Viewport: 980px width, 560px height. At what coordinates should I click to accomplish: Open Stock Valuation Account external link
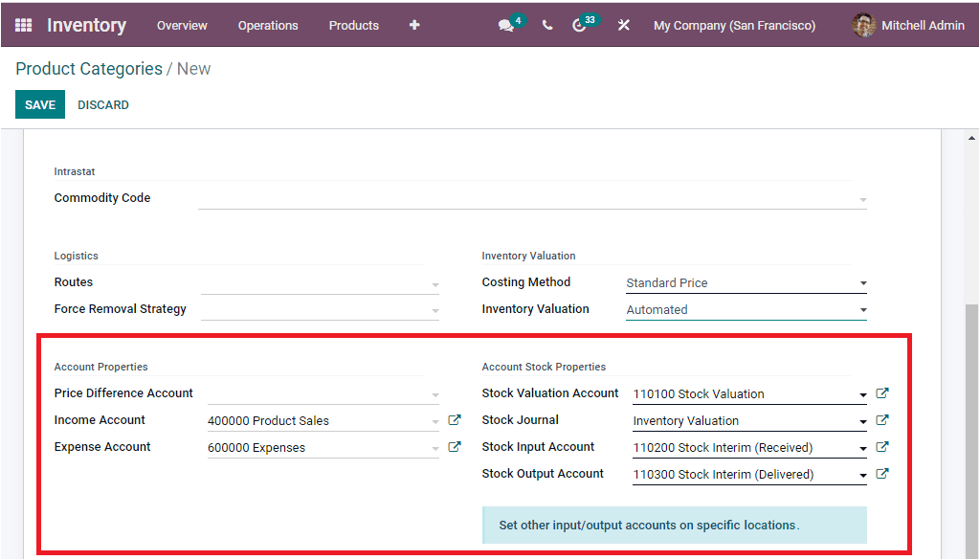(881, 392)
